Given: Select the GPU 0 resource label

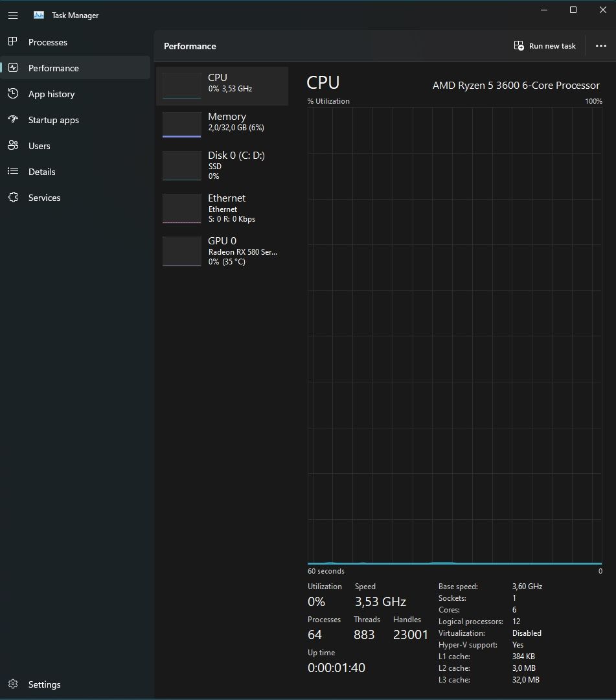Looking at the screenshot, I should coord(222,240).
